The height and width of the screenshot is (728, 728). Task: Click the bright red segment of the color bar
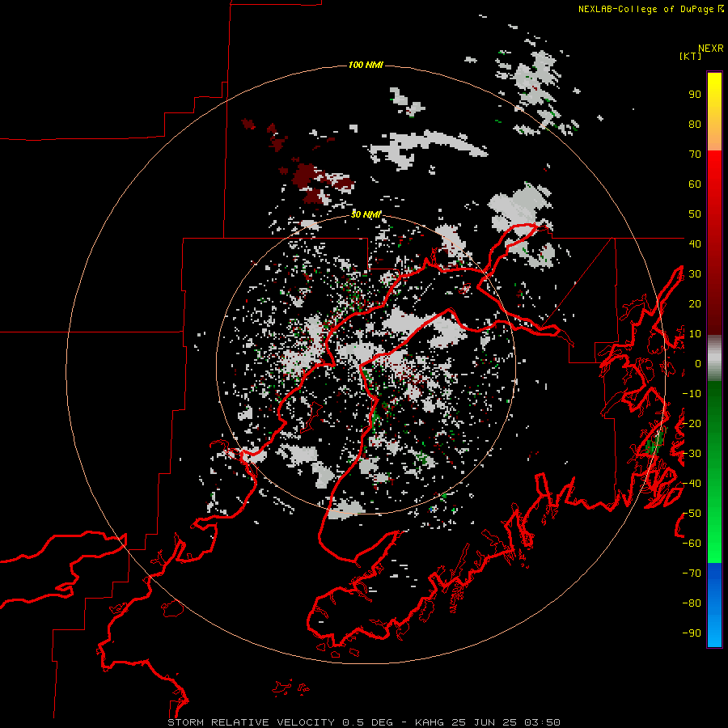coord(714,243)
